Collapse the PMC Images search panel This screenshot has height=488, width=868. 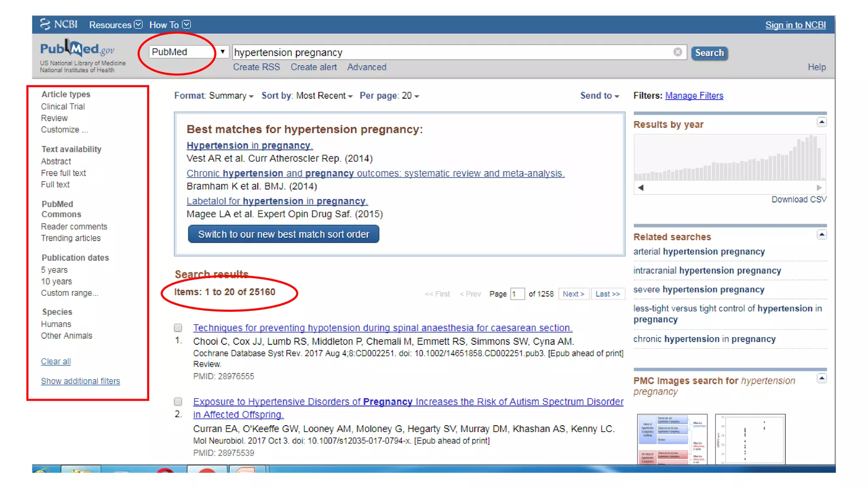821,378
